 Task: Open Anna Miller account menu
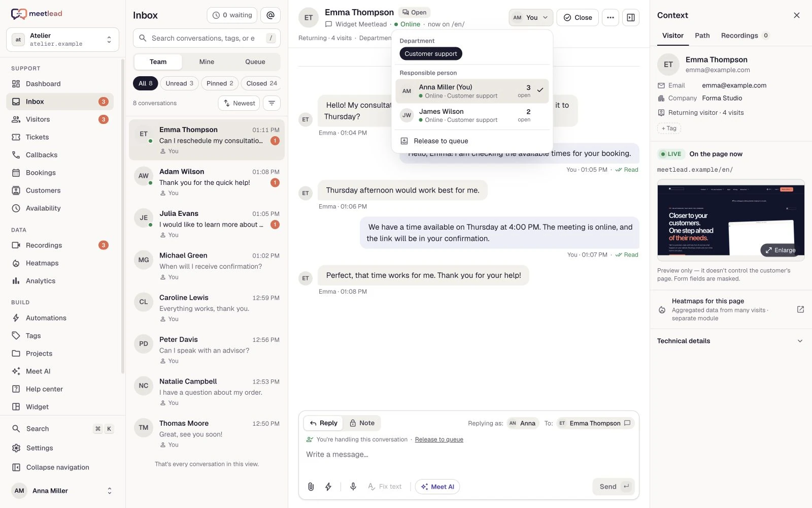pyautogui.click(x=62, y=491)
